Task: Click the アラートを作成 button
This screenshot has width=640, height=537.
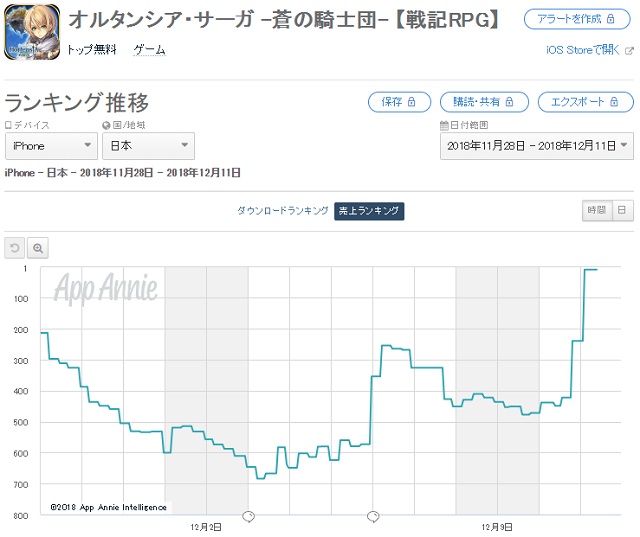Action: (577, 19)
